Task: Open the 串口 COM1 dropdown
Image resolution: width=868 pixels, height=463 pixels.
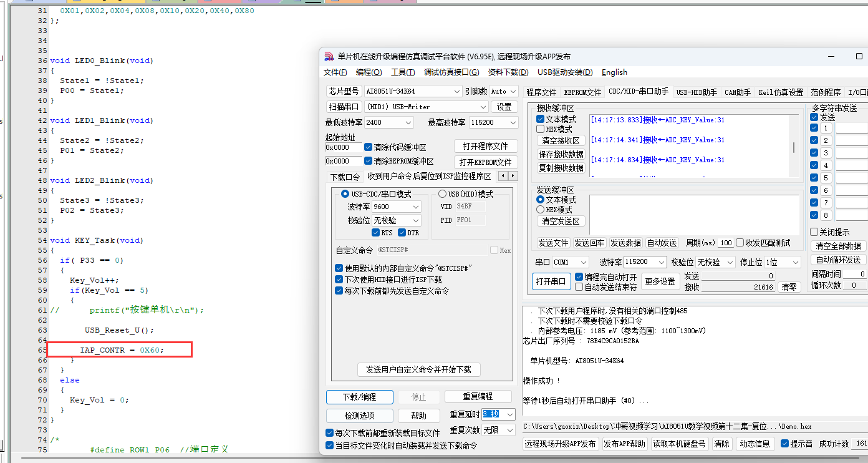Action: [x=583, y=262]
